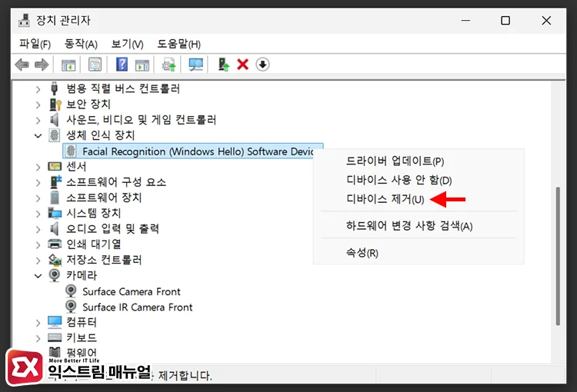Screen dimensions: 577x392
Task: Expand the 컴퓨터 node
Action: (x=38, y=323)
